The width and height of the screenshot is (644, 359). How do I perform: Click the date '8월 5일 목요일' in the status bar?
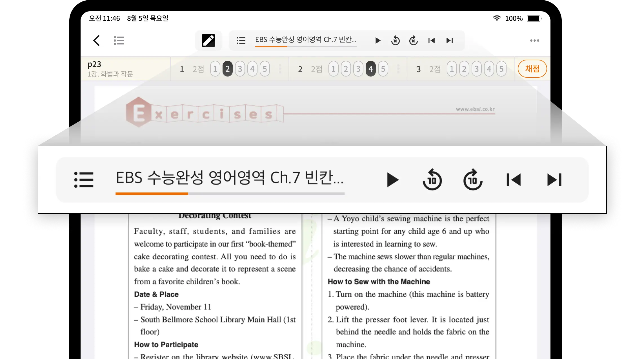pos(148,19)
